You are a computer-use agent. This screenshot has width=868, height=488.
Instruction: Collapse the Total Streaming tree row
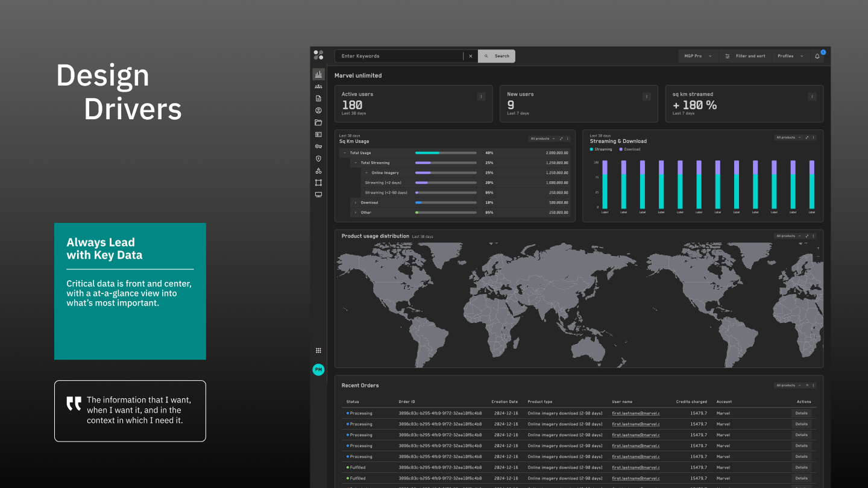(x=356, y=163)
